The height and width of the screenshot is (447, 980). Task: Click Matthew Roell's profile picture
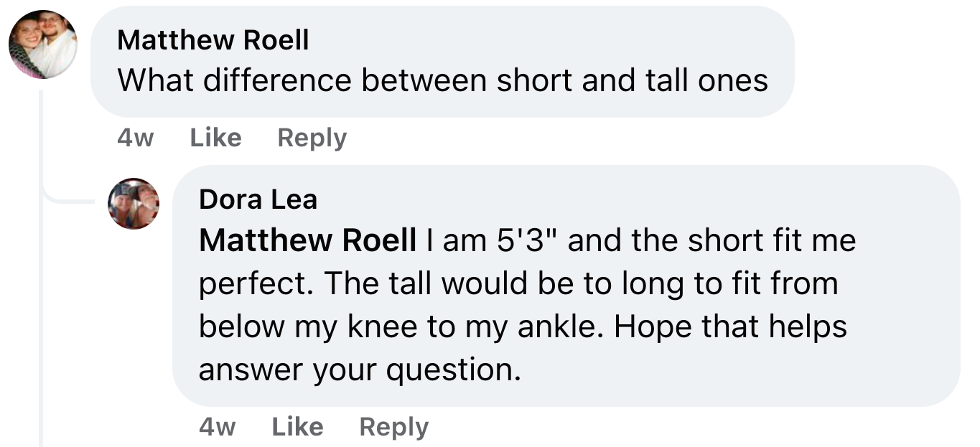(42, 44)
